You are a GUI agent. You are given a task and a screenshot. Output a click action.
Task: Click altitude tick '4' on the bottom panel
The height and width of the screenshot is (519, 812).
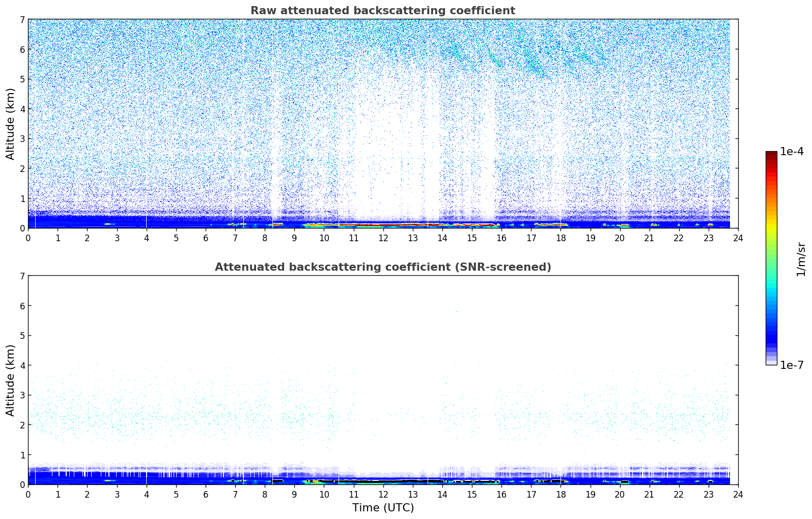coord(22,365)
